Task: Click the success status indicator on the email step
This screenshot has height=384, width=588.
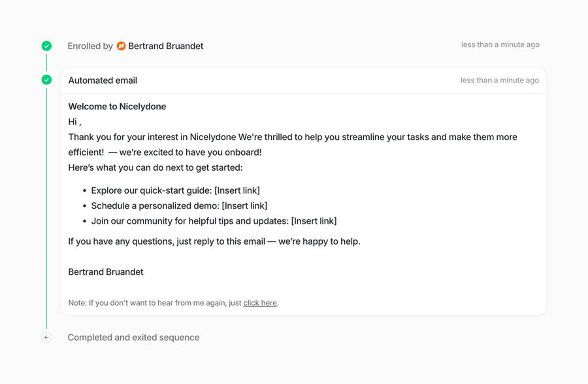Action: tap(46, 79)
